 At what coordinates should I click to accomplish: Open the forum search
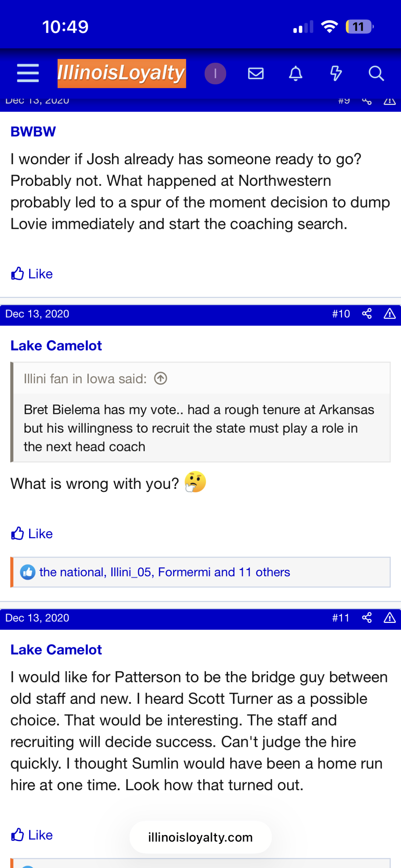[376, 73]
